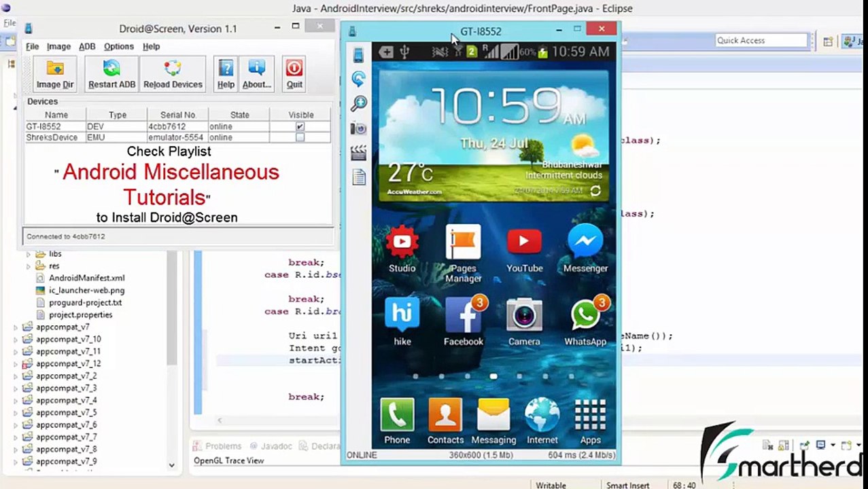Screen dimensions: 868x489
Task: Open the File menu in Droid@Screen
Action: (x=32, y=46)
